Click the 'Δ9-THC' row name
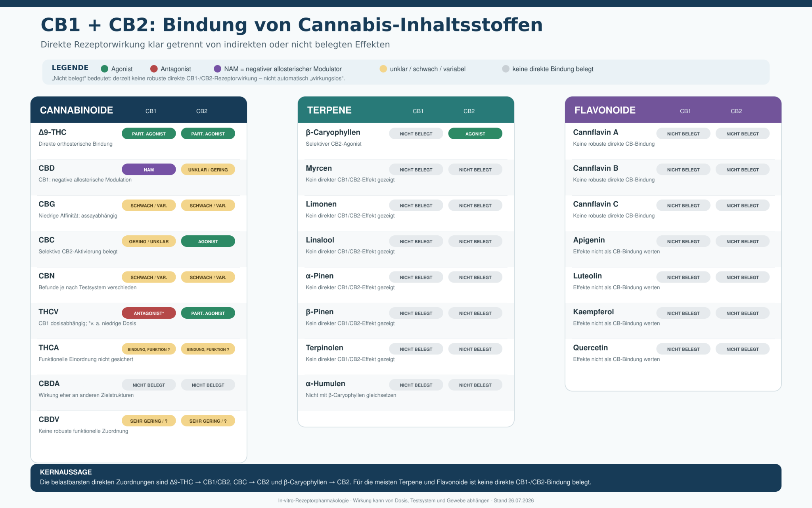Image resolution: width=812 pixels, height=508 pixels. coord(52,133)
